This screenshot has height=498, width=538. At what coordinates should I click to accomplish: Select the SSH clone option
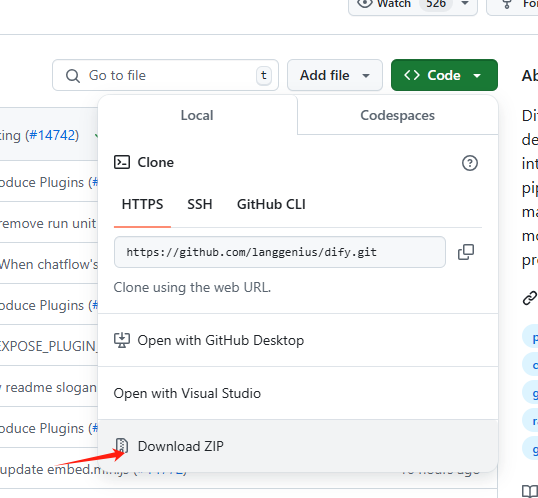(200, 205)
